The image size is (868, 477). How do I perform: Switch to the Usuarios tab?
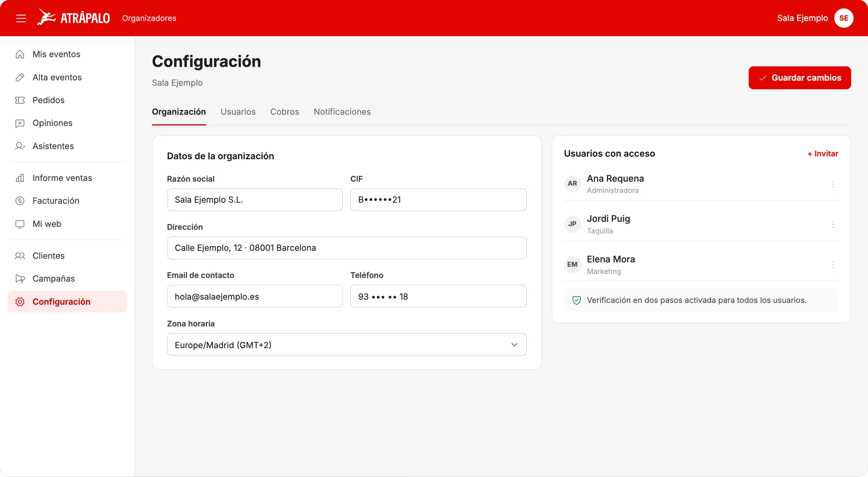[x=238, y=112]
